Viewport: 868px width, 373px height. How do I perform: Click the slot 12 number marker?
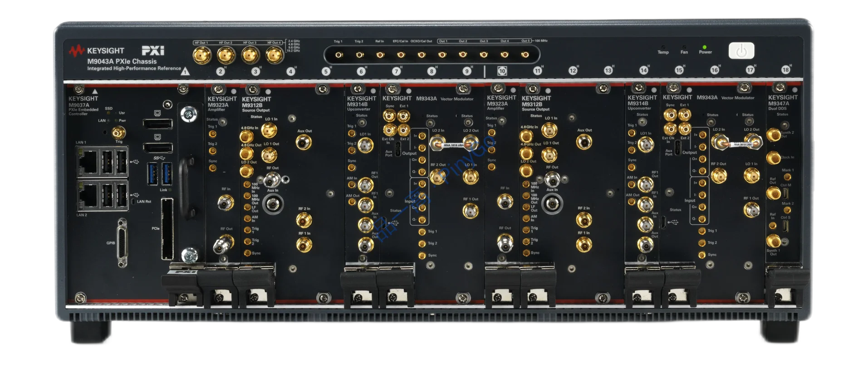(573, 71)
